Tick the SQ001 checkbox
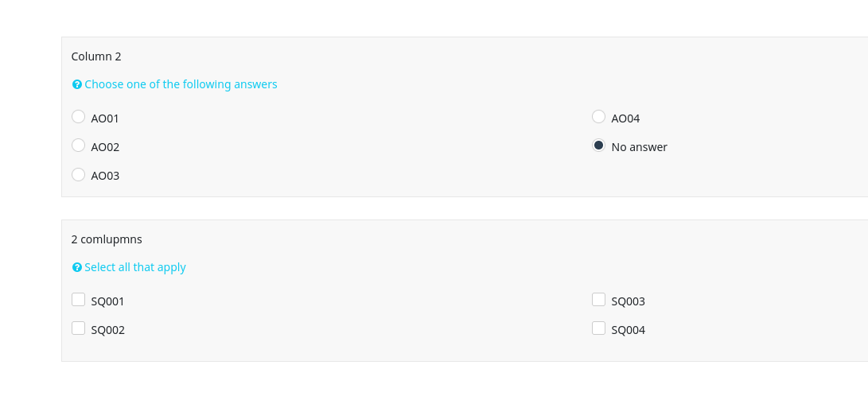 78,300
